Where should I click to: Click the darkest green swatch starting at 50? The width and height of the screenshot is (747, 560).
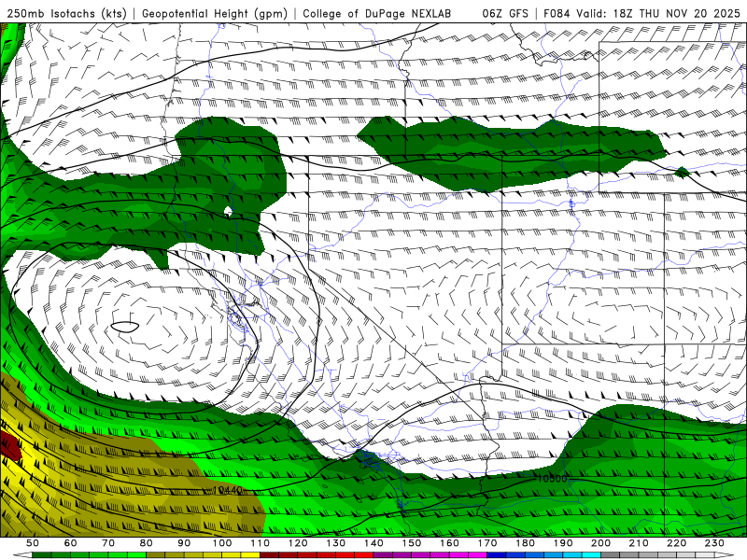click(x=42, y=555)
